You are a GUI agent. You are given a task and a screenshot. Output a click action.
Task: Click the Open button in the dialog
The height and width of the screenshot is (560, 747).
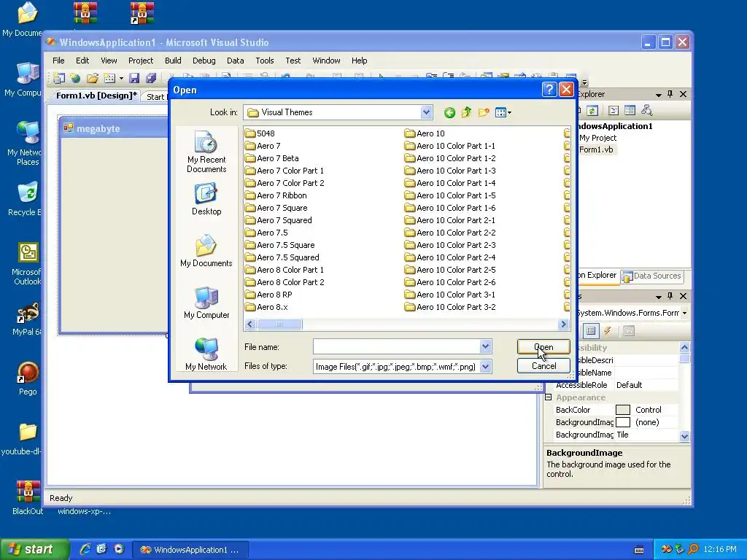click(x=543, y=346)
